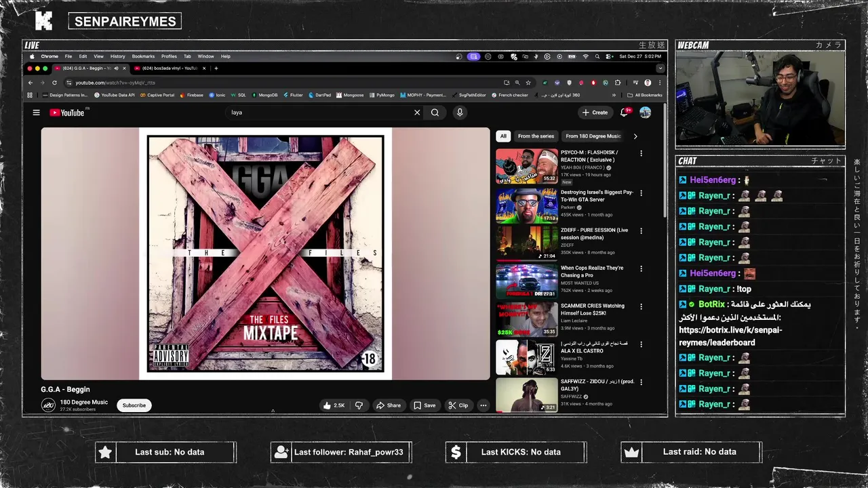Click the YouTube search input field
The width and height of the screenshot is (868, 488).
click(x=319, y=113)
